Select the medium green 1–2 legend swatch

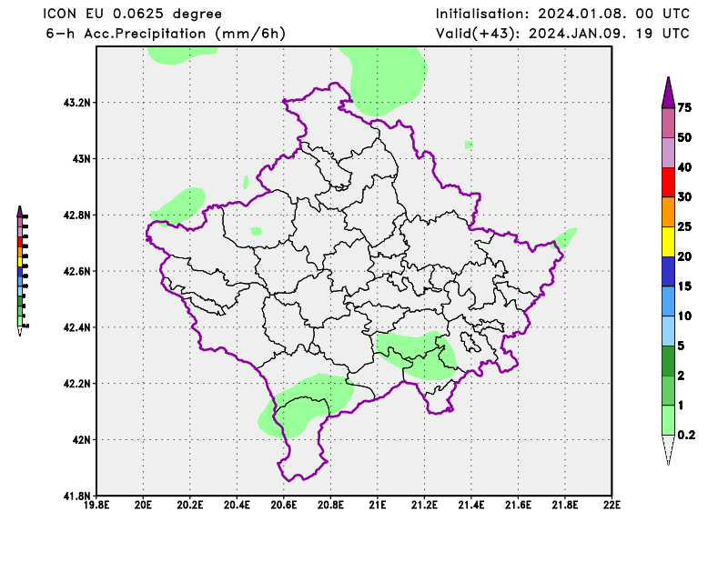(668, 390)
